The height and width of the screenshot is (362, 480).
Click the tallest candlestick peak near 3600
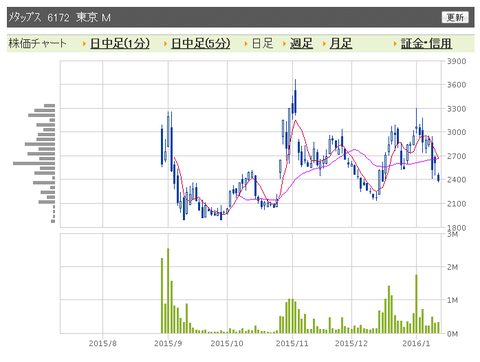[295, 97]
